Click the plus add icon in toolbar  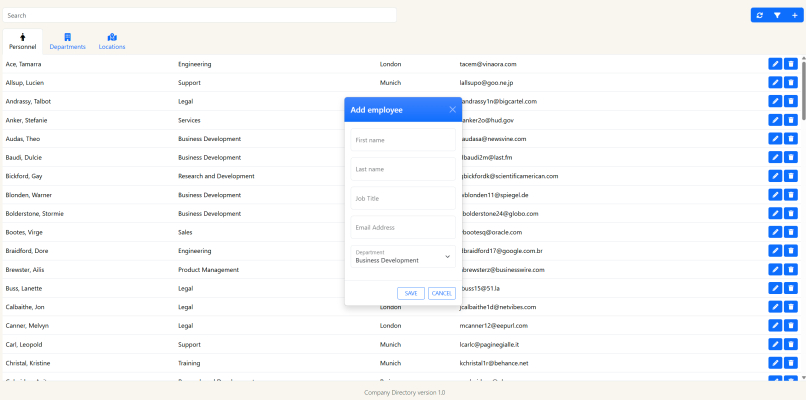[794, 15]
